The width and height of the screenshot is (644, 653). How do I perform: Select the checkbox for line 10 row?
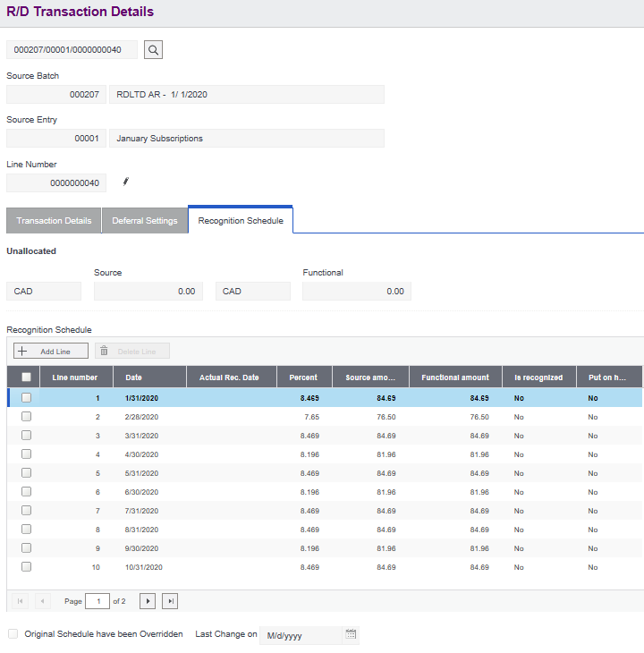click(26, 566)
